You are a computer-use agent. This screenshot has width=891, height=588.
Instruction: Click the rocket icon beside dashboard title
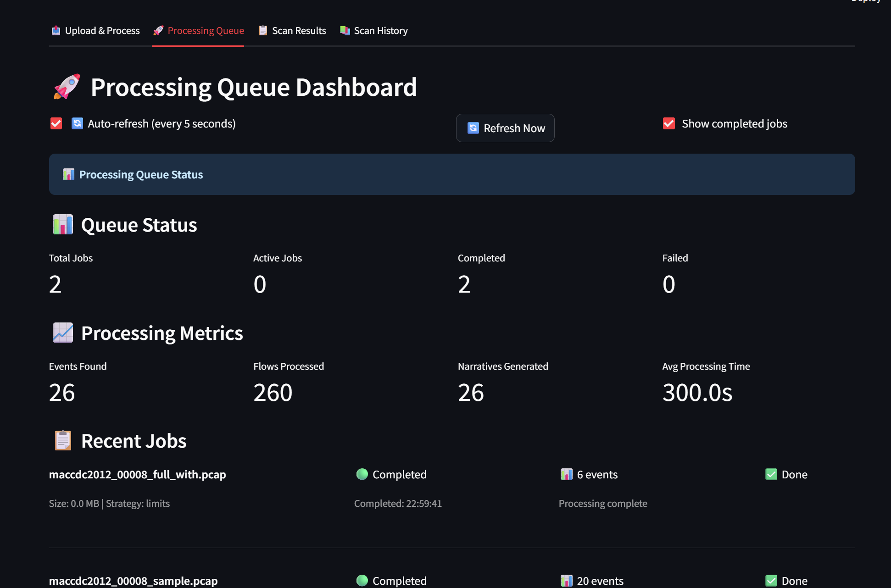(67, 87)
